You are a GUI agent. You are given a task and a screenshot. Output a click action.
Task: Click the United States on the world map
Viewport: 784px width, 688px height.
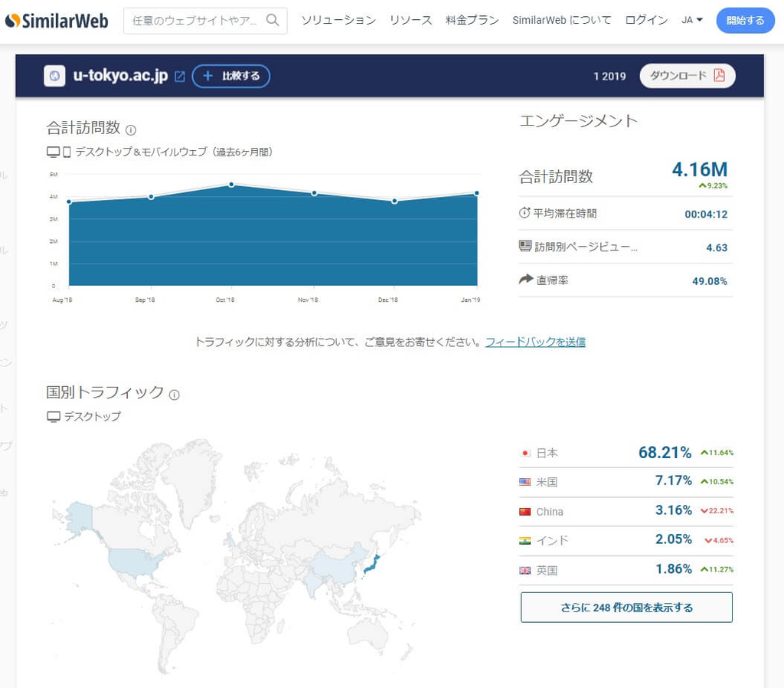pos(134,562)
